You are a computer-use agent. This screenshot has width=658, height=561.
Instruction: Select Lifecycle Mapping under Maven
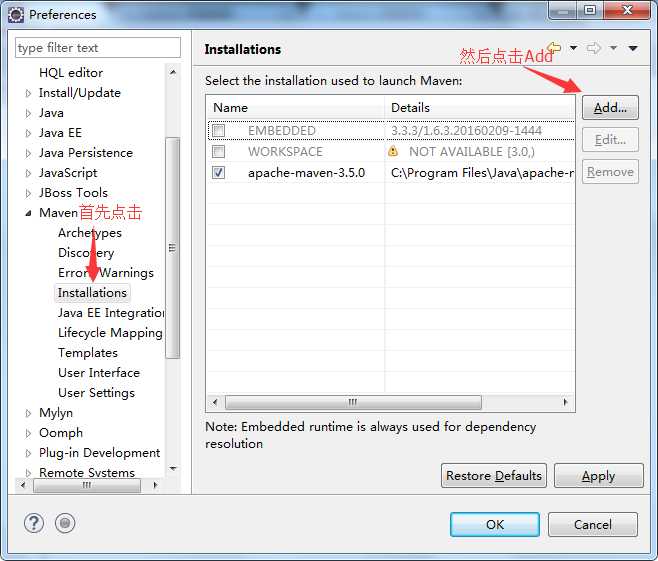(x=110, y=333)
